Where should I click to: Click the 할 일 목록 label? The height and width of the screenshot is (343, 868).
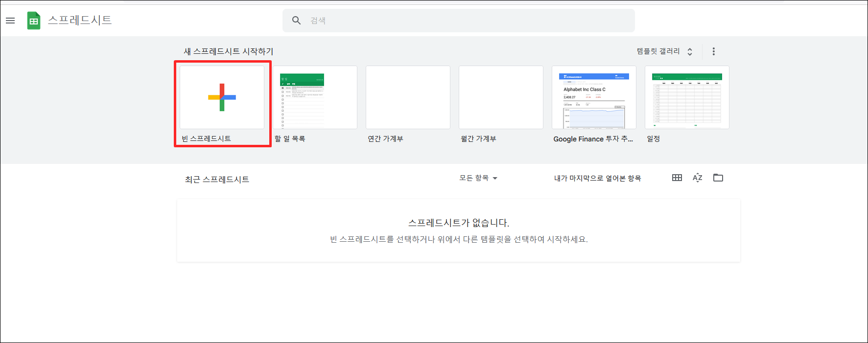290,138
